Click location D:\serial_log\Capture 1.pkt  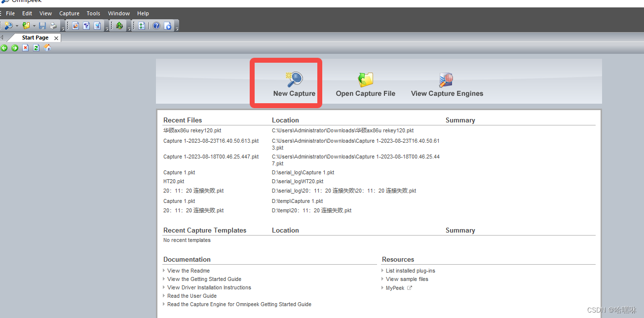[303, 172]
